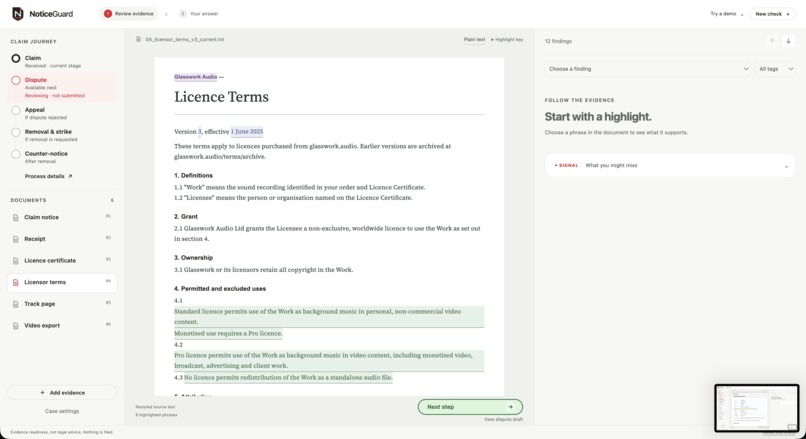
Task: Expand the Signal What you might miss panel
Action: tap(670, 166)
